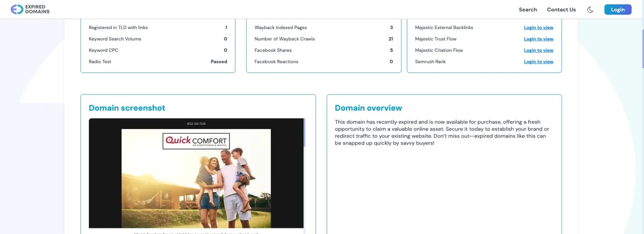Select 'Wayback Indexed Pages' label
The width and height of the screenshot is (644, 234).
(x=281, y=28)
